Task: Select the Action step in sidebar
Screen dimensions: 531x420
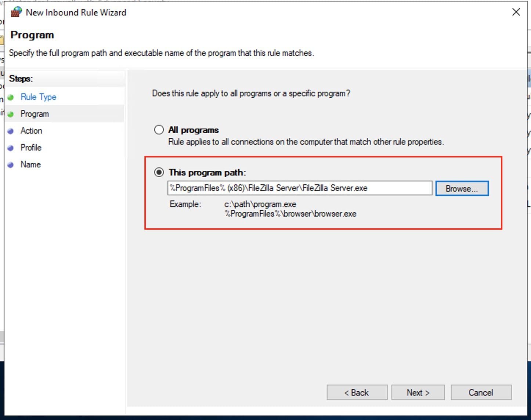Action: tap(31, 131)
